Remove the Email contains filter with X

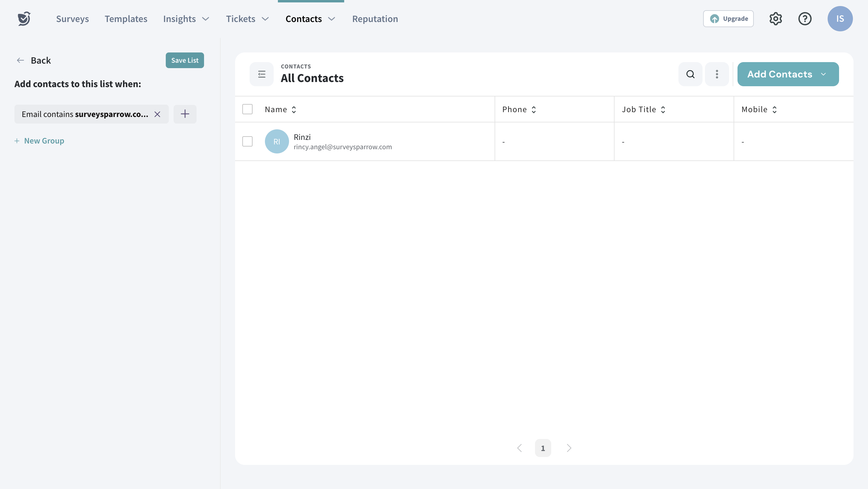(x=157, y=114)
